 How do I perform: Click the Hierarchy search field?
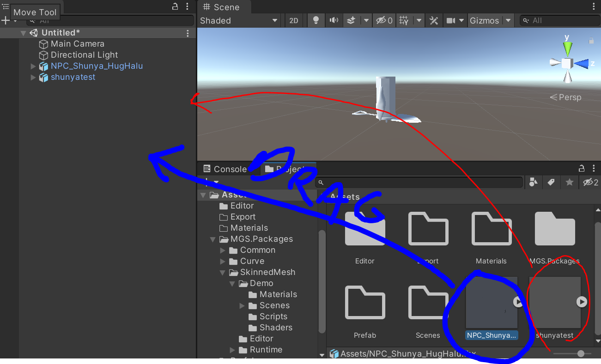click(110, 20)
